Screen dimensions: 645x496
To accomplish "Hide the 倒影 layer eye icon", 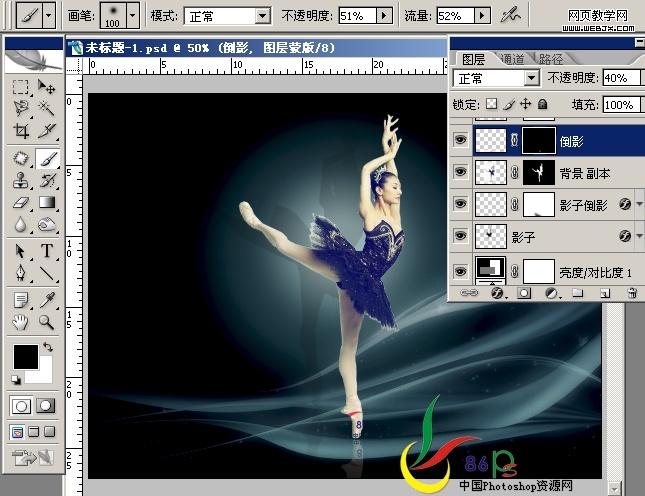I will [460, 139].
